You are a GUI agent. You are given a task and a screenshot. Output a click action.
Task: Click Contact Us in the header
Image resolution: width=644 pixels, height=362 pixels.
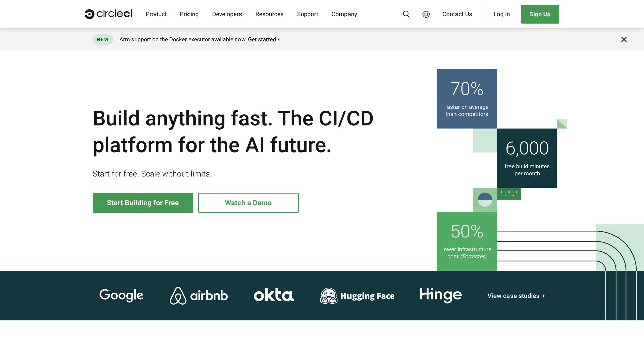457,14
